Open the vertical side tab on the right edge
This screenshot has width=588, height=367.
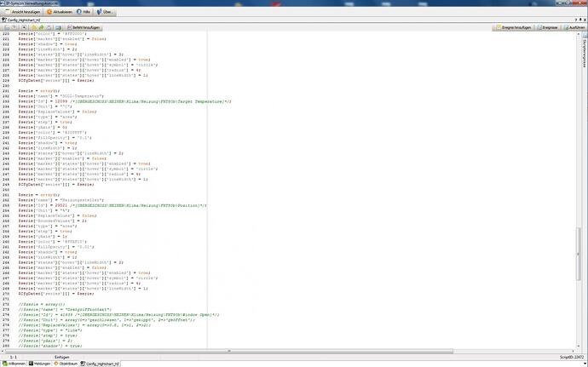pos(585,51)
